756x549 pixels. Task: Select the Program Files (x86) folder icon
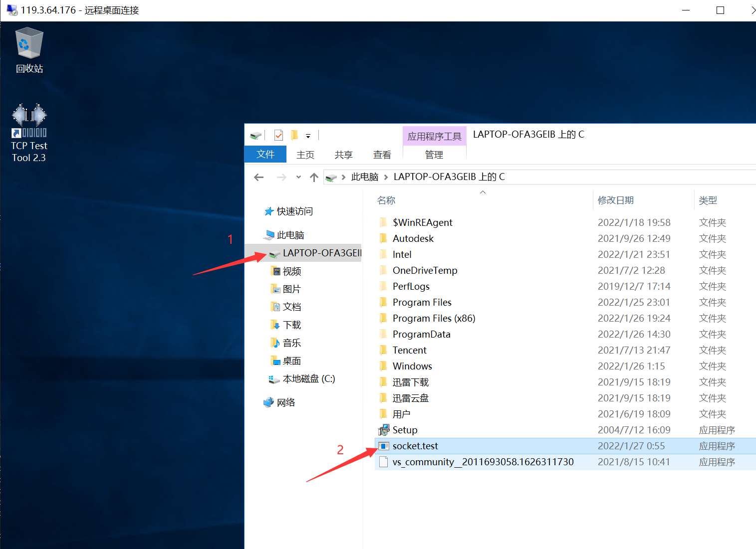383,318
